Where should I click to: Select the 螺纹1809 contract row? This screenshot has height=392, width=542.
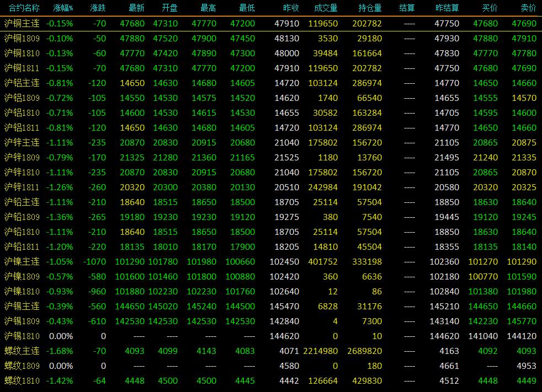(271, 366)
